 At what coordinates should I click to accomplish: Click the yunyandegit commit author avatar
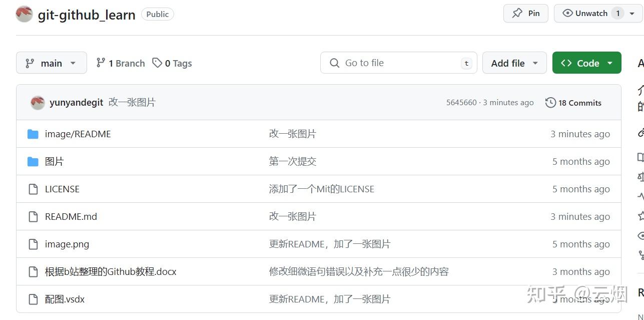click(38, 103)
